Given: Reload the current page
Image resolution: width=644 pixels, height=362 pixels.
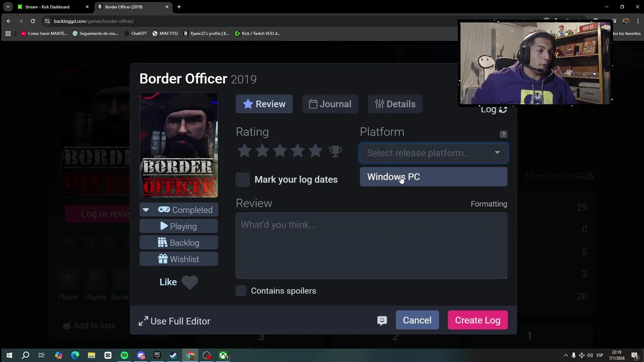Looking at the screenshot, I should click(x=33, y=21).
